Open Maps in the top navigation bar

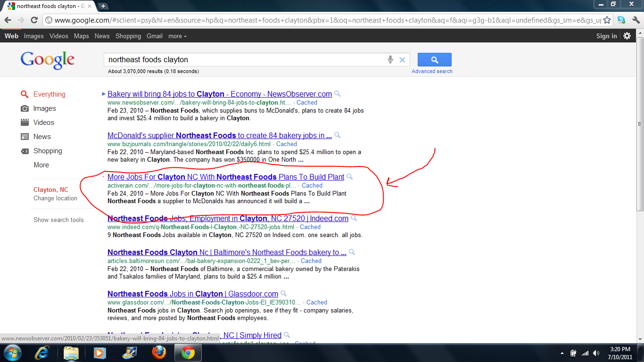[82, 36]
